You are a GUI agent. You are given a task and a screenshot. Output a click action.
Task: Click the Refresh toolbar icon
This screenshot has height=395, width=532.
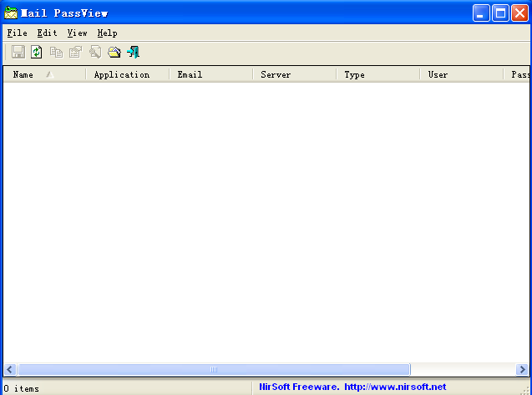point(37,52)
